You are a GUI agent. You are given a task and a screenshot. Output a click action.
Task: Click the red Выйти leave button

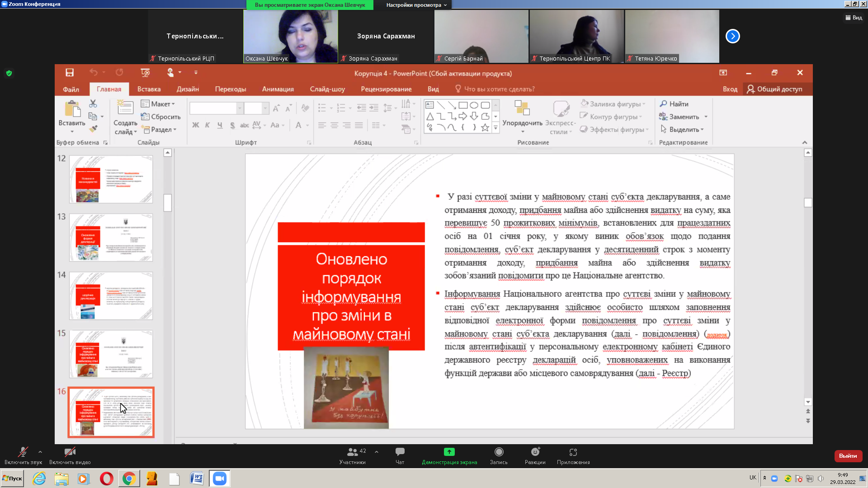point(848,456)
